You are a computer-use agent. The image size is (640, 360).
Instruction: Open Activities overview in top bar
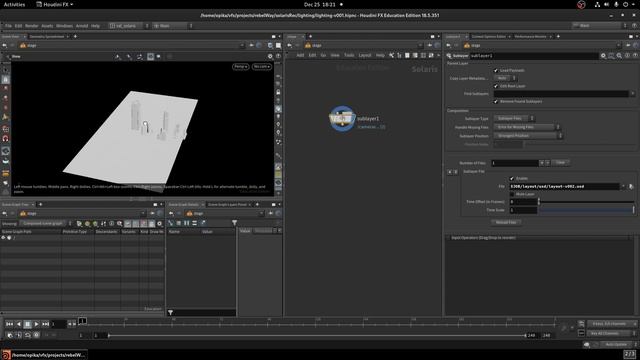[x=14, y=4]
